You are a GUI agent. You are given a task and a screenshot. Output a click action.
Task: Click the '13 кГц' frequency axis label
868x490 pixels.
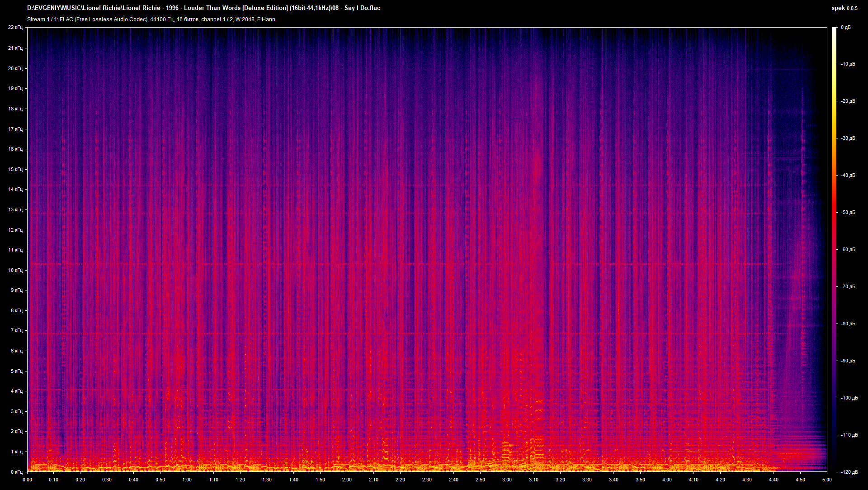pyautogui.click(x=15, y=209)
